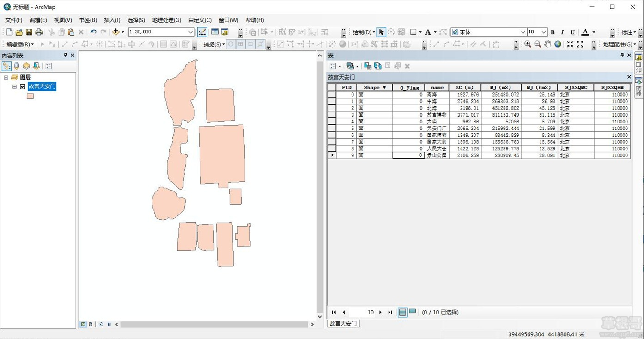Select the Select Elements arrow tool
The width and height of the screenshot is (644, 339).
(381, 32)
